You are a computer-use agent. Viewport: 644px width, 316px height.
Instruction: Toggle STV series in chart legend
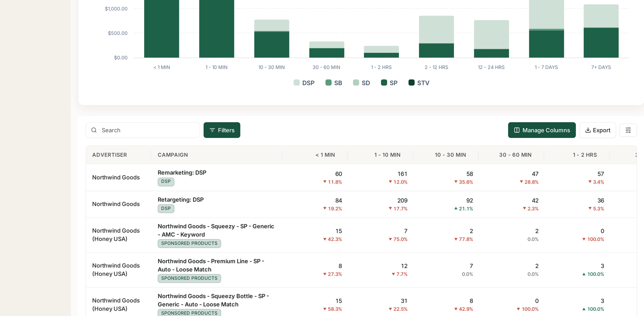(419, 83)
